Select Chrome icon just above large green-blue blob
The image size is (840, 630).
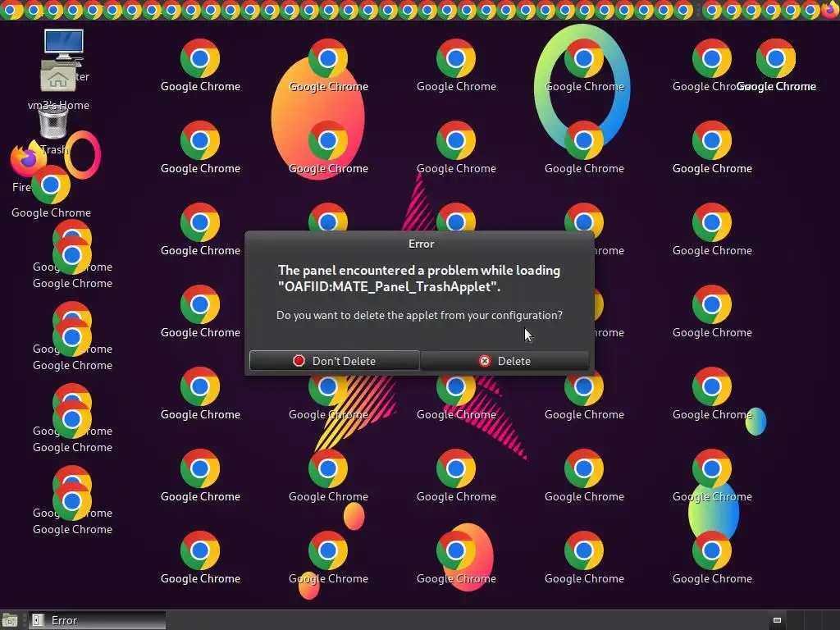click(x=712, y=468)
